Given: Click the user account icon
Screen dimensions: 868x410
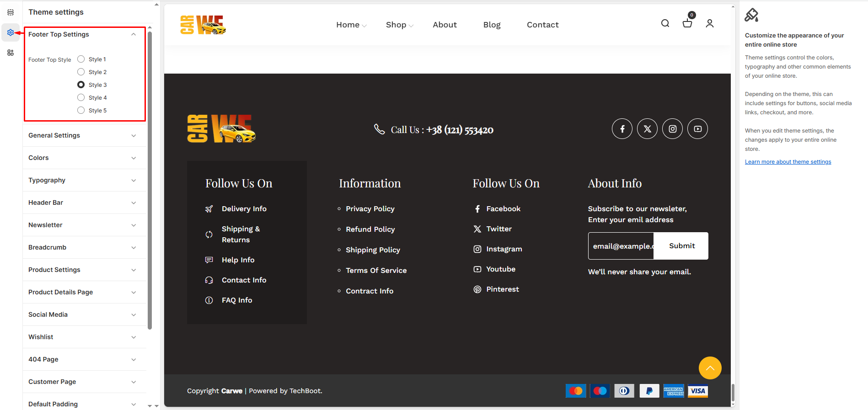Looking at the screenshot, I should pyautogui.click(x=709, y=23).
